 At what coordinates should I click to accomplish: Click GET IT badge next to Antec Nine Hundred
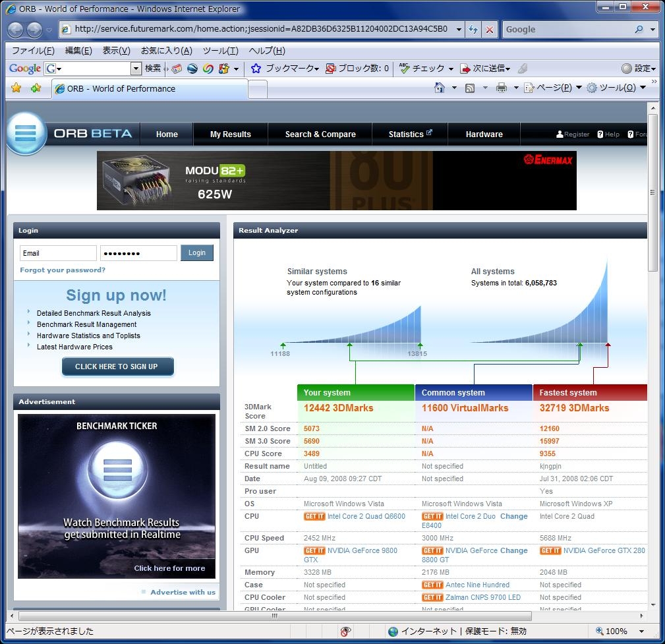click(432, 585)
